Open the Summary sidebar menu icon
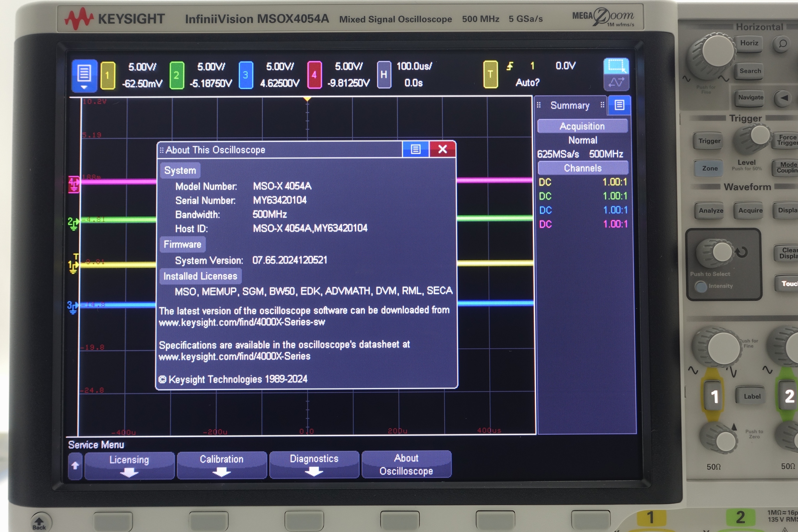 pyautogui.click(x=619, y=105)
